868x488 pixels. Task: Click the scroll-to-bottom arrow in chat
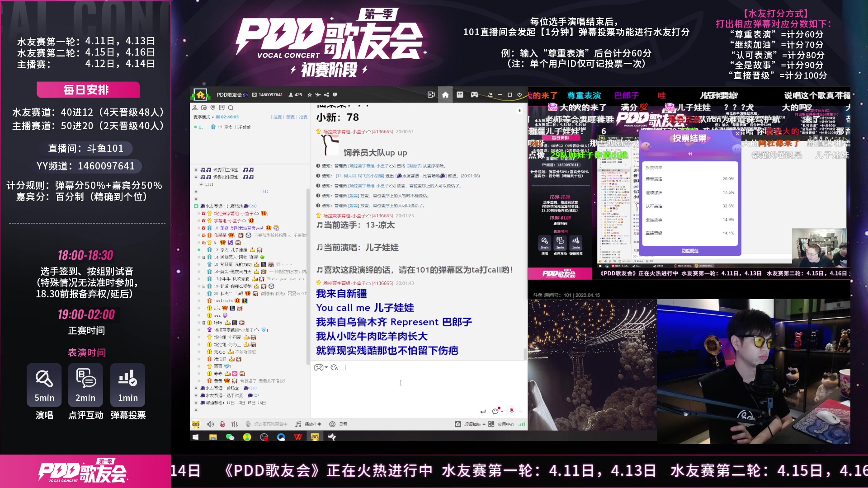pos(519,110)
